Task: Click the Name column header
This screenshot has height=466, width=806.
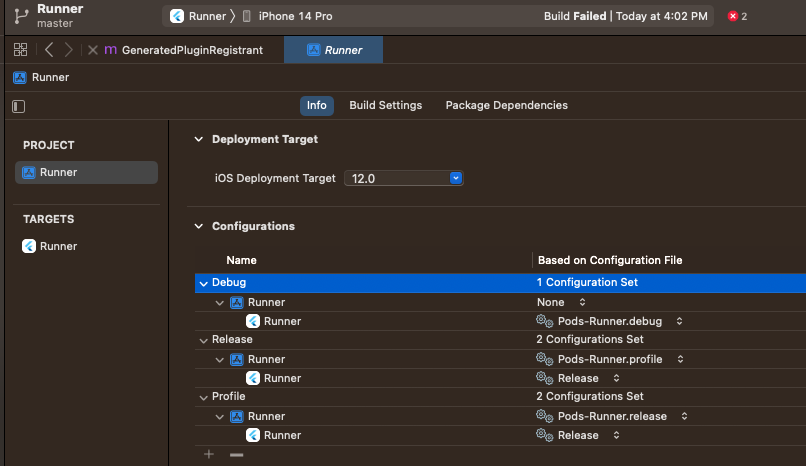Action: coord(242,260)
